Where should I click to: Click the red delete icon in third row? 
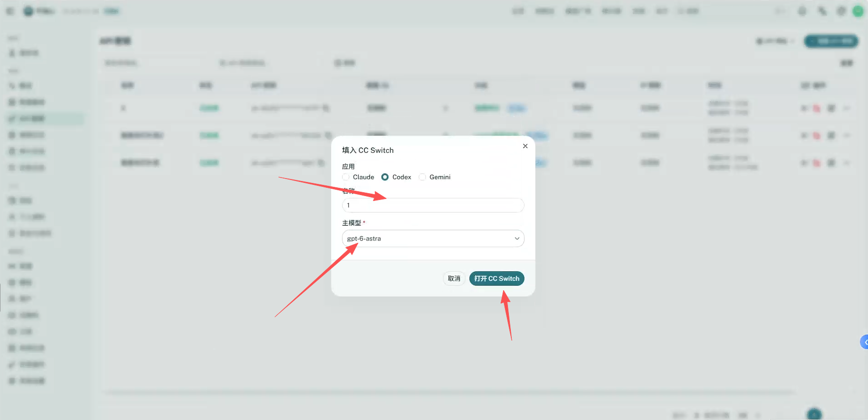[x=817, y=163]
